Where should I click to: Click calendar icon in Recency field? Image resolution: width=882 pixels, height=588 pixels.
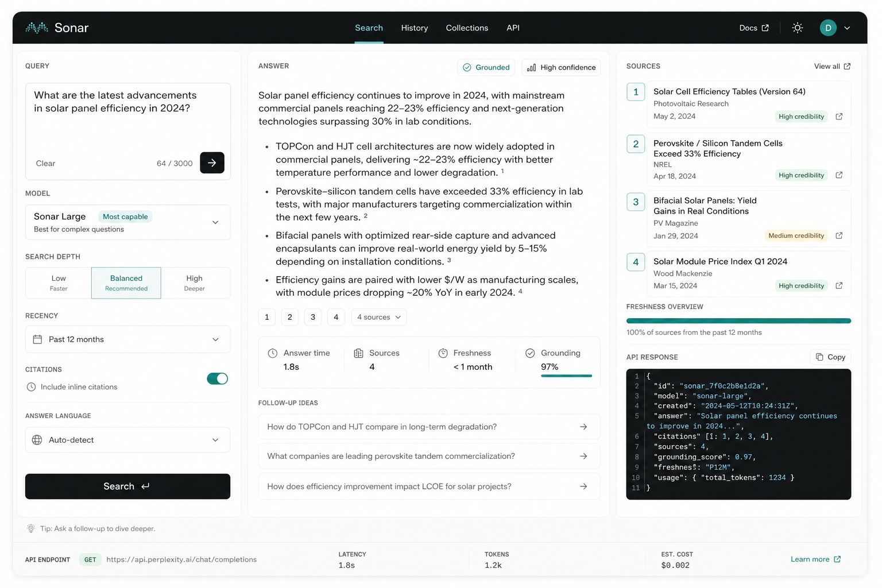(x=37, y=339)
